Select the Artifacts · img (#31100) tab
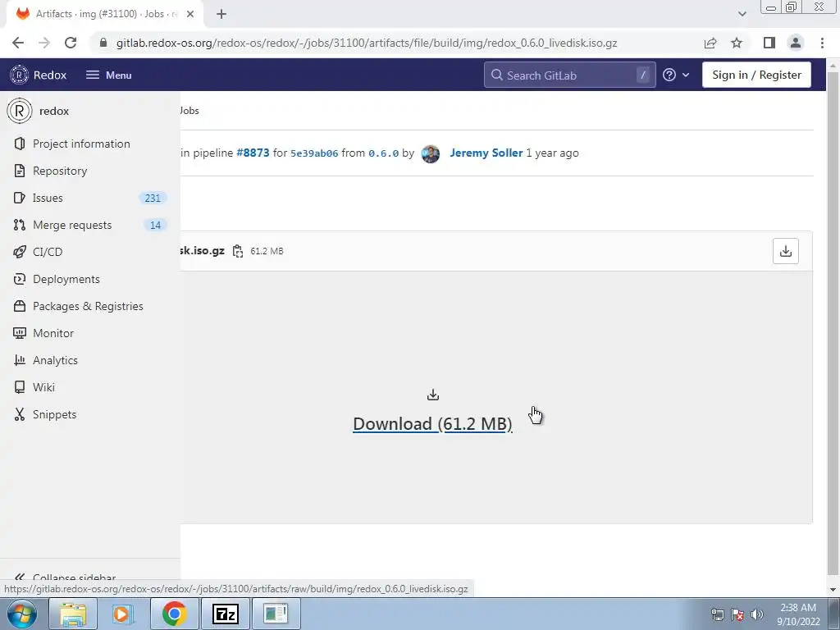Image resolution: width=840 pixels, height=630 pixels. pos(105,14)
